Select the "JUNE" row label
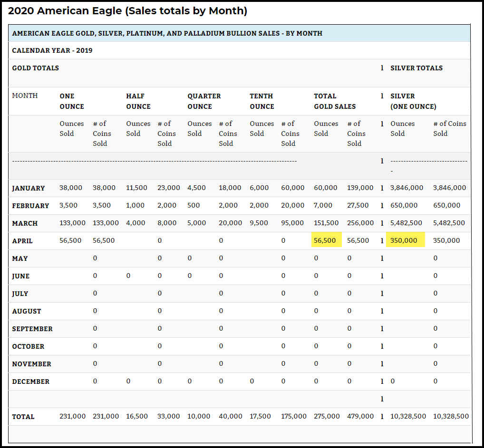484x448 pixels. 20,276
